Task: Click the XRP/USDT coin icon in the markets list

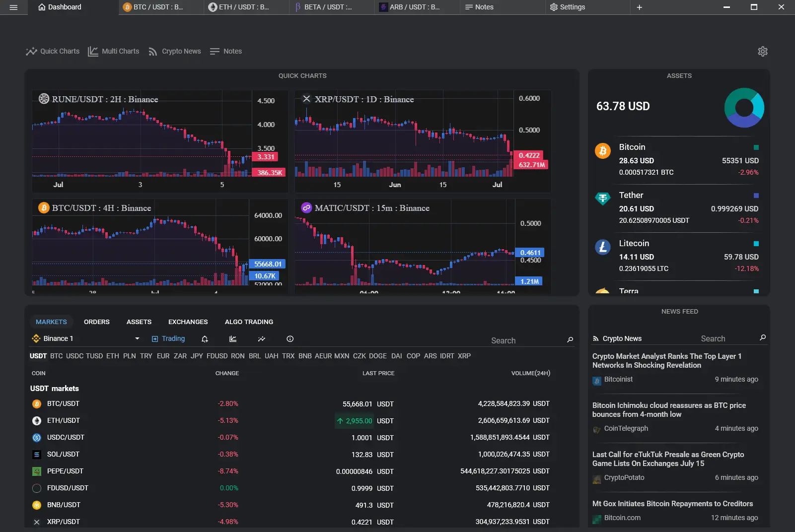Action: point(37,522)
